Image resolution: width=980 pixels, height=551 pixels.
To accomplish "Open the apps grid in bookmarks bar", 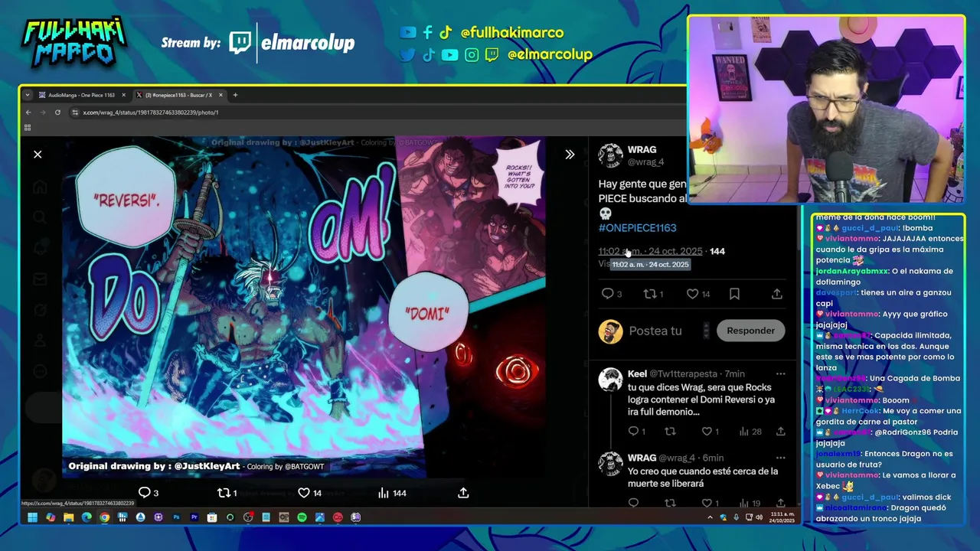I will click(x=28, y=128).
